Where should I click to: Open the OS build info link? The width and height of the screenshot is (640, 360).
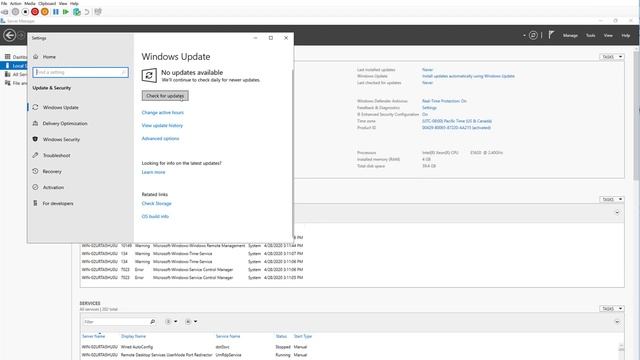coord(155,217)
